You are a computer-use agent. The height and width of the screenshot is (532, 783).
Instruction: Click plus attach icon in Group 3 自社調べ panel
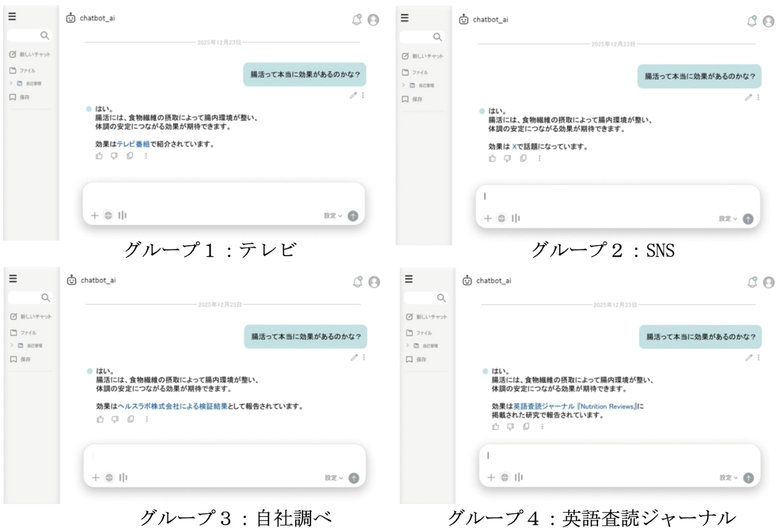click(95, 478)
